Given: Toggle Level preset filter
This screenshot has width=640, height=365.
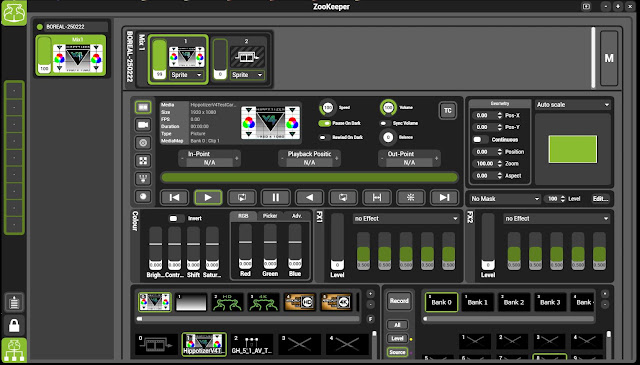Looking at the screenshot, I should point(397,338).
